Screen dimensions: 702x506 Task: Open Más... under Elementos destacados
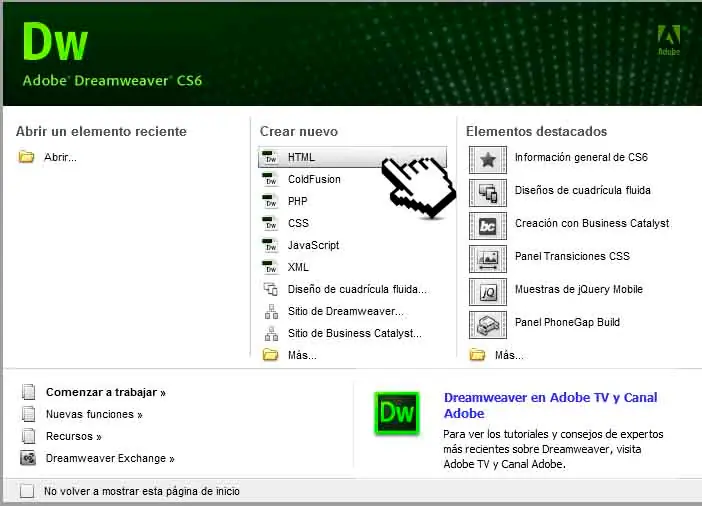point(509,355)
